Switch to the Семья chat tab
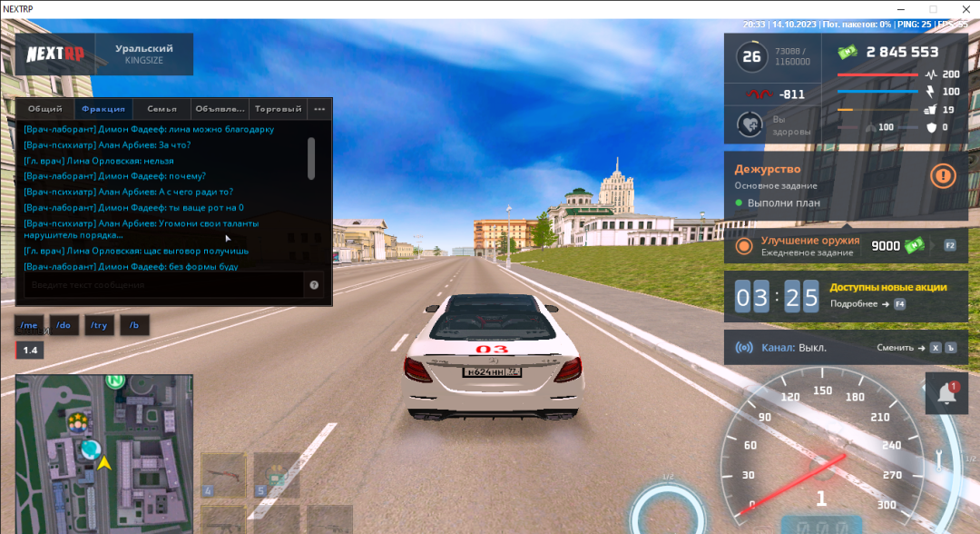Screen dimensions: 980x534 162,109
